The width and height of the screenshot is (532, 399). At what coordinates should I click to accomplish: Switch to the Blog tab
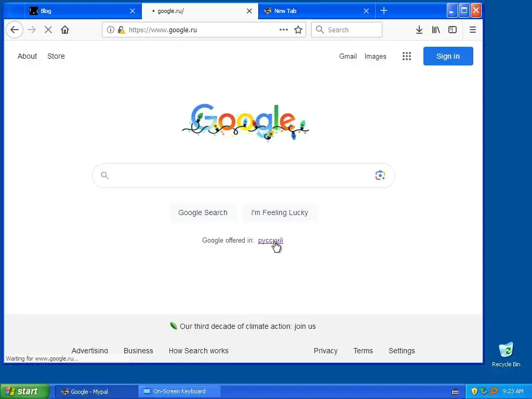pyautogui.click(x=82, y=11)
